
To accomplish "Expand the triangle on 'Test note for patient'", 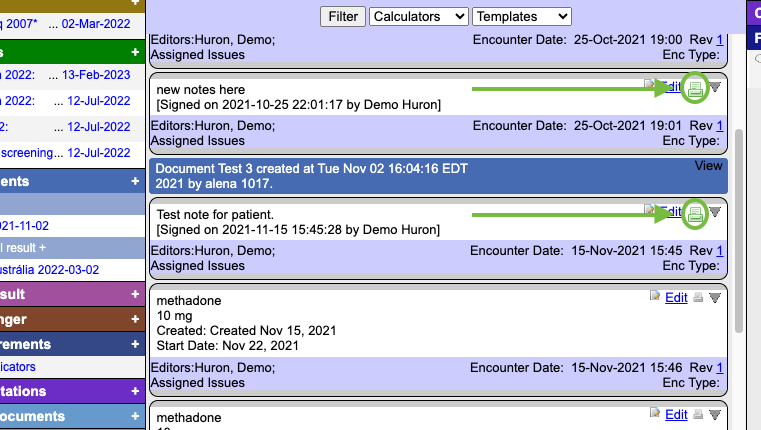I will pyautogui.click(x=715, y=212).
